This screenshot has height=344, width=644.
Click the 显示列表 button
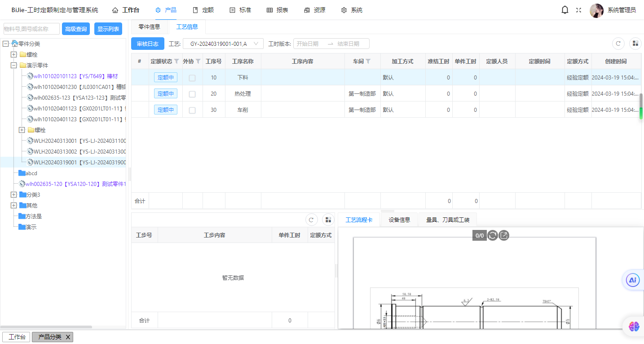[x=108, y=29]
